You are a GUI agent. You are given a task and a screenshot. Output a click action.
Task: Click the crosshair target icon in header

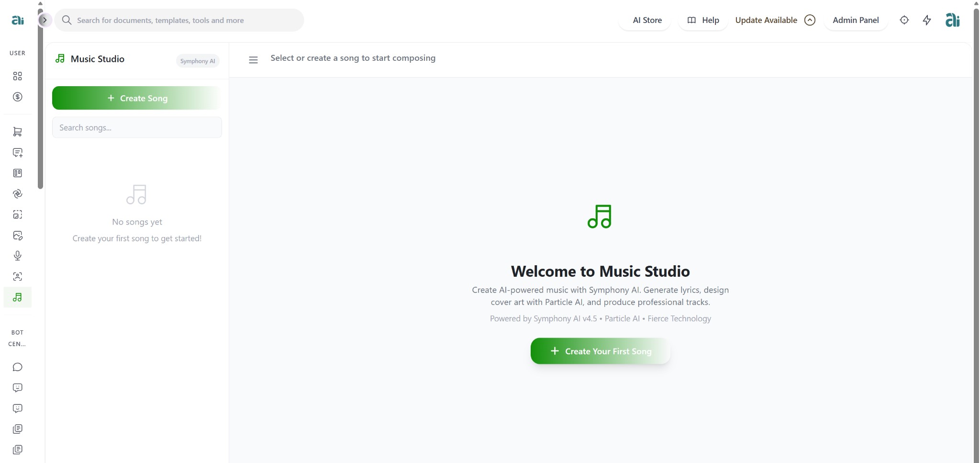coord(904,20)
